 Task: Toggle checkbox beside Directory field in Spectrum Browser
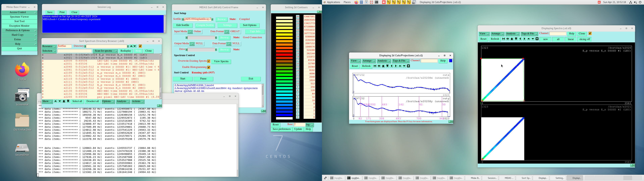coord(140,46)
